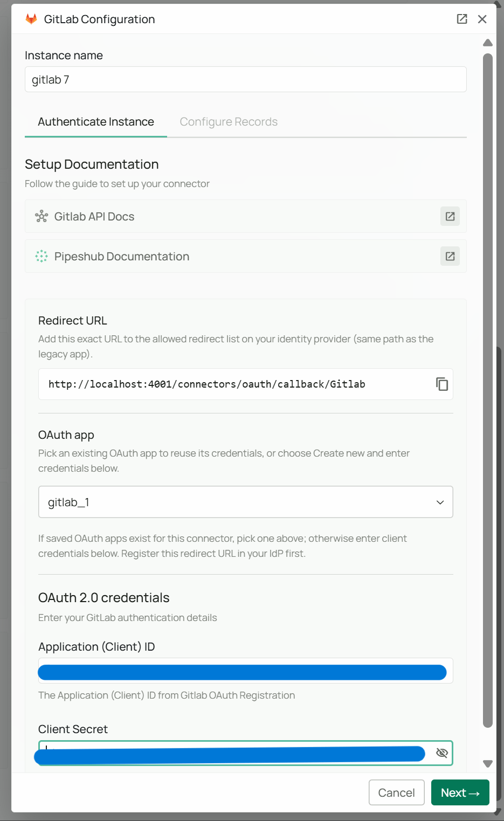The width and height of the screenshot is (504, 821).
Task: Click the Next button
Action: pos(460,792)
